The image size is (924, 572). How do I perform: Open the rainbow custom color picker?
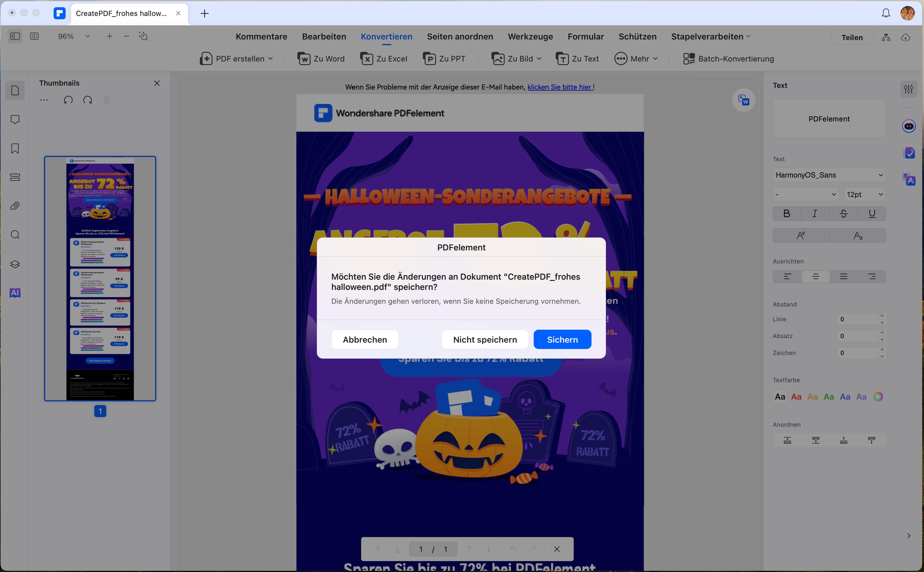pyautogui.click(x=878, y=397)
